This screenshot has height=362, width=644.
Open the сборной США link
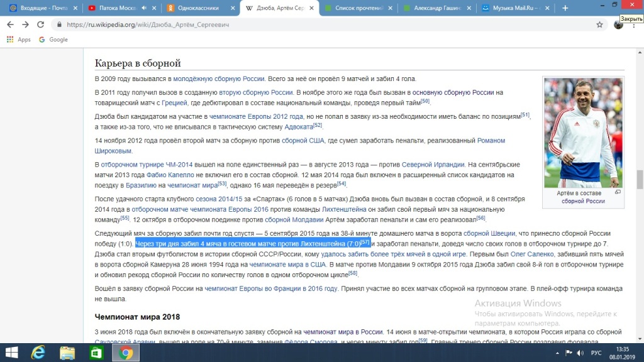(303, 140)
